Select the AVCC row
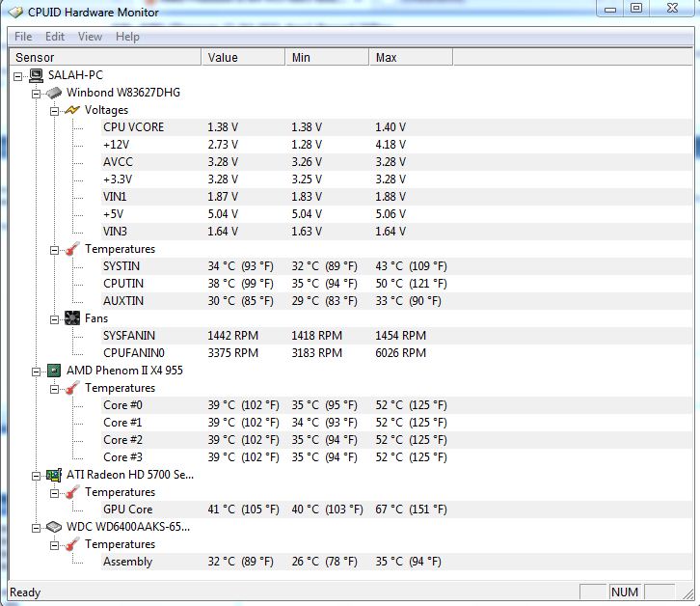The width and height of the screenshot is (700, 606). click(396, 162)
